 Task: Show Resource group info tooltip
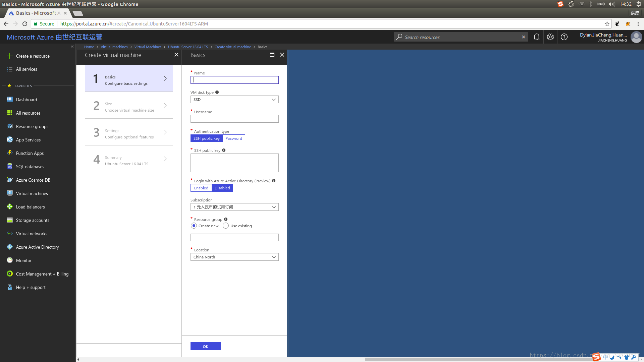tap(226, 219)
